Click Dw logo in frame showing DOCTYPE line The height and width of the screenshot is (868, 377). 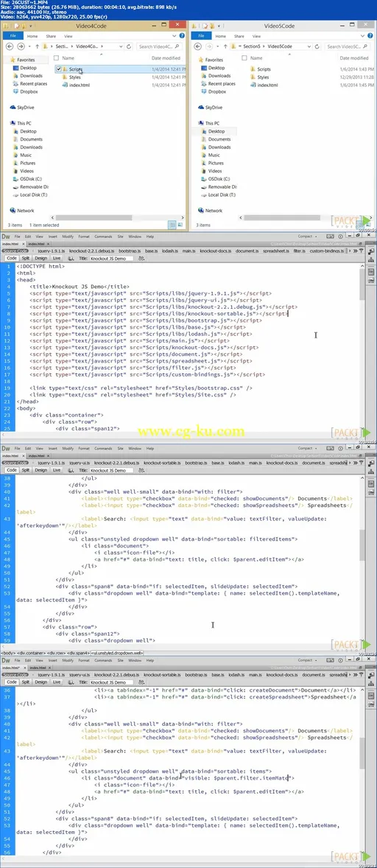click(6, 237)
